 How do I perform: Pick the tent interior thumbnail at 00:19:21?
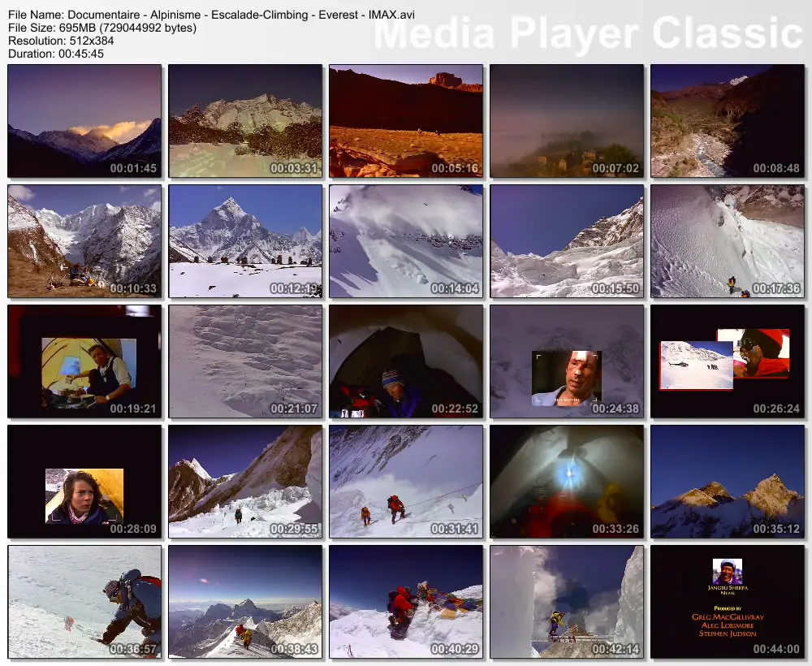point(84,361)
